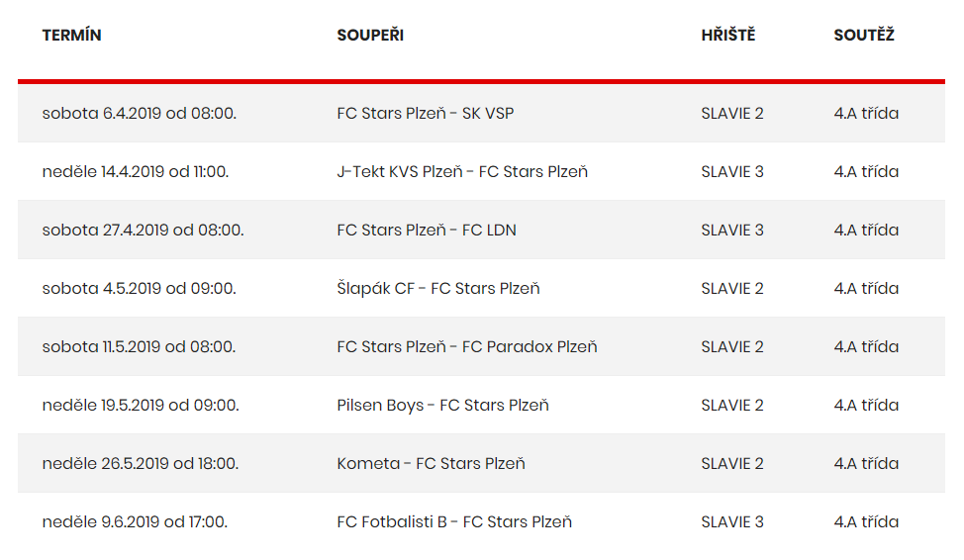The height and width of the screenshot is (560, 964).
Task: Select the FC Stars Plzeň - SK VSP match
Action: point(426,113)
